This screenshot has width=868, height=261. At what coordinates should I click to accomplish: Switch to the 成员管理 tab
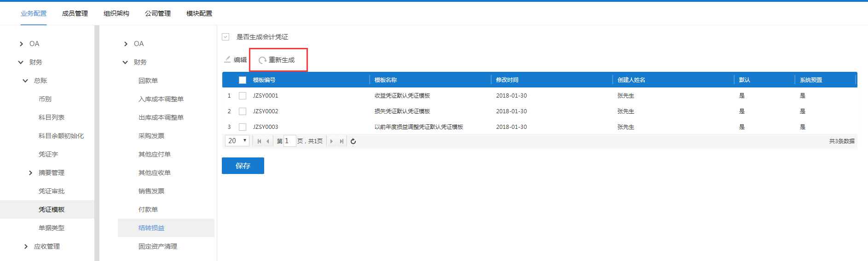tap(75, 13)
